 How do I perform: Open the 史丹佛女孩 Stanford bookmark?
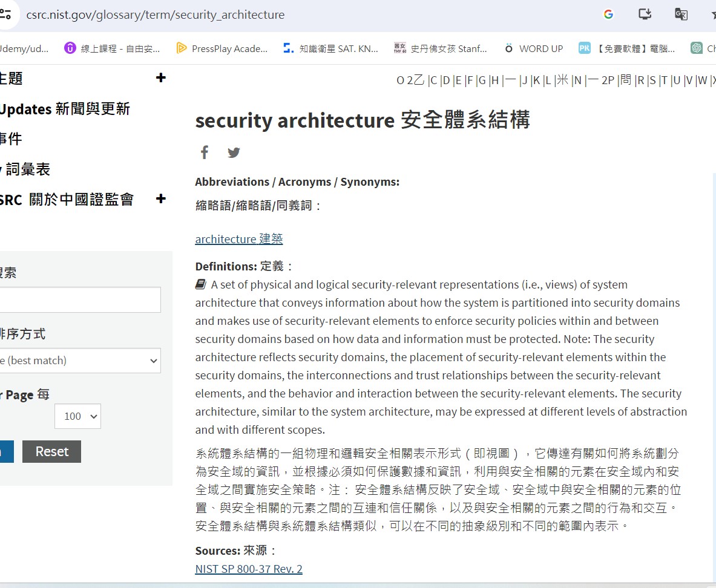tap(440, 48)
